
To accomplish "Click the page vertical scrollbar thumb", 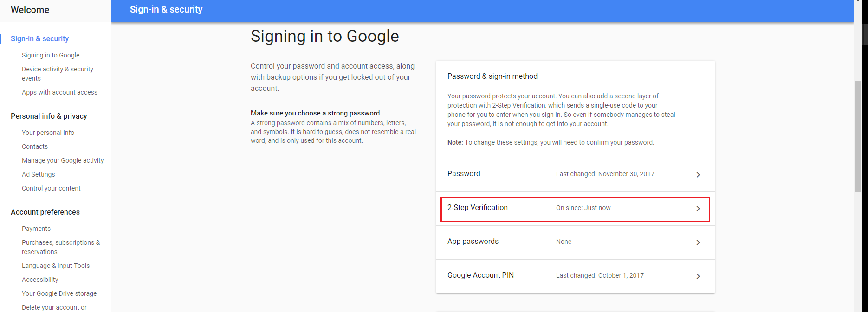I will (858, 136).
